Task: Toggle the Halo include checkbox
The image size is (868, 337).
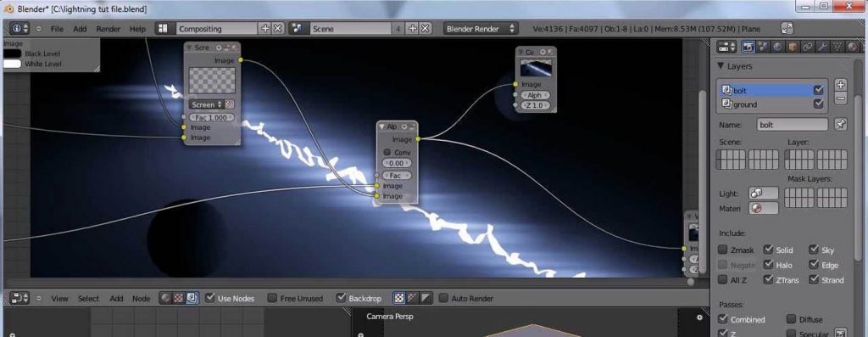Action: tap(768, 265)
